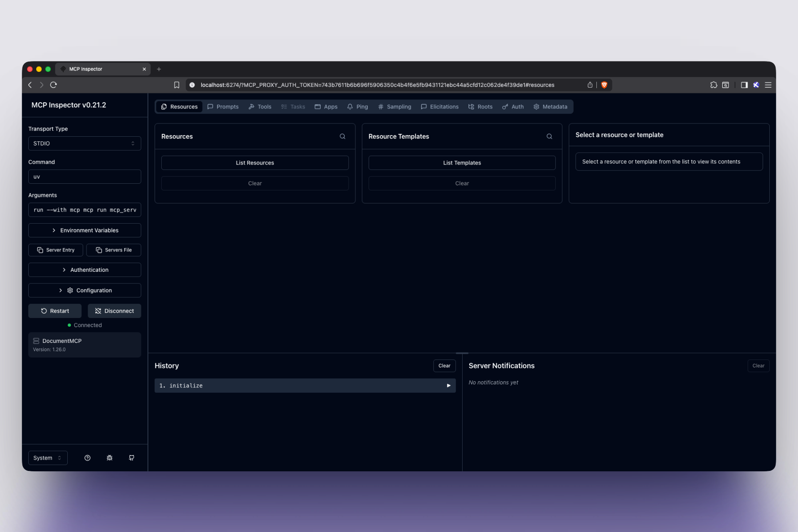Click the MCP Inspector v0.21.2 title
The width and height of the screenshot is (798, 532).
pos(69,105)
